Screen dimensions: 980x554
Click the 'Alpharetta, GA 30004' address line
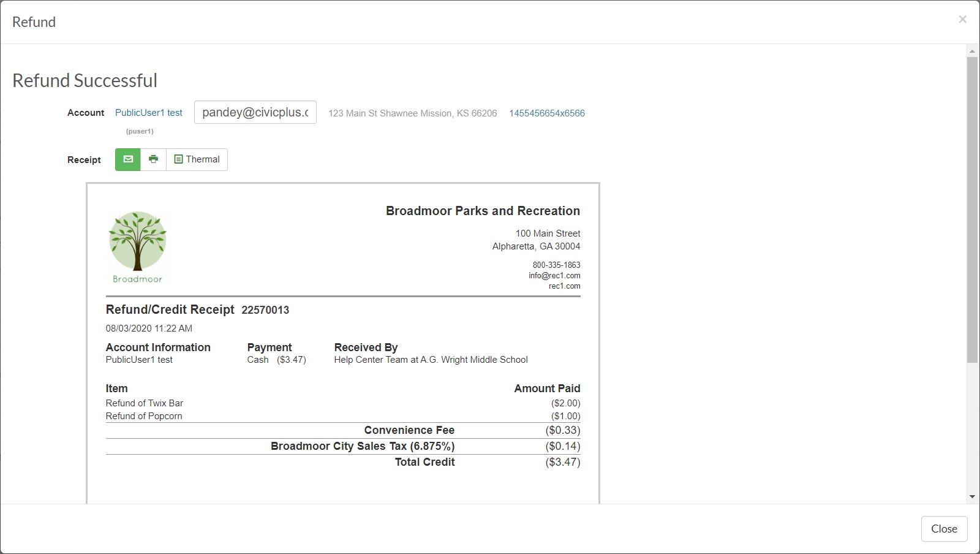click(536, 246)
